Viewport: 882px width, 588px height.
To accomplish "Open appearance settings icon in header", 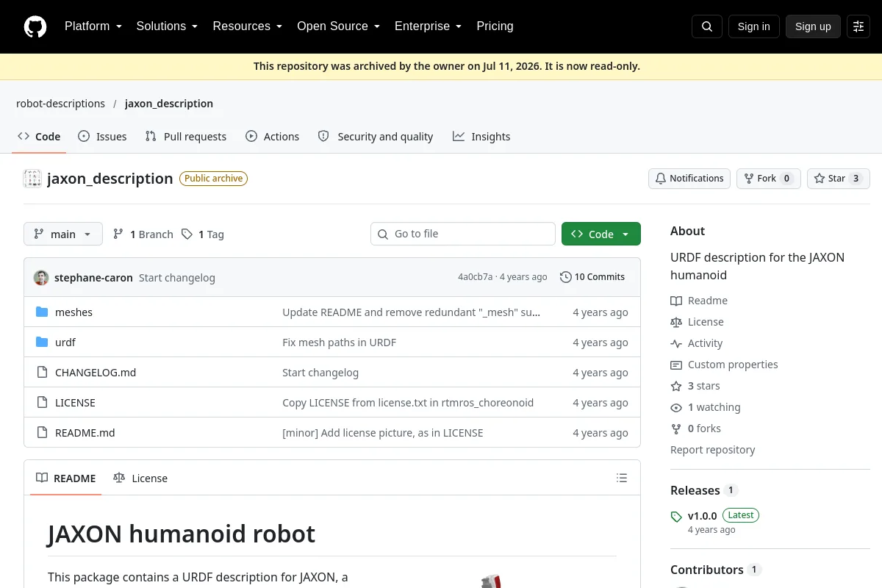I will 858,26.
